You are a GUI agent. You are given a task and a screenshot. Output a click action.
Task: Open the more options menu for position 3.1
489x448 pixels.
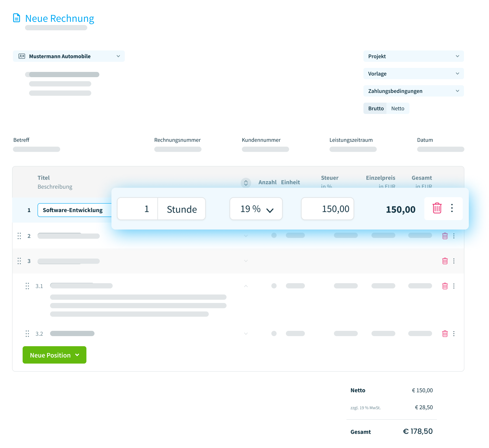[x=454, y=286]
